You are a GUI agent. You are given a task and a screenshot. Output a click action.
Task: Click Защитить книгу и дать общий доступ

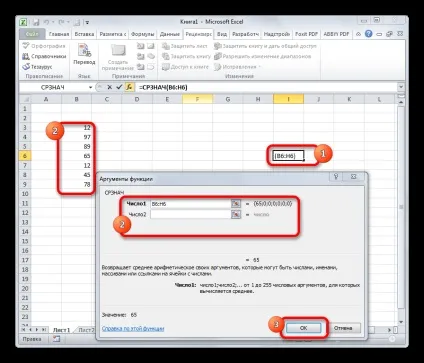coord(265,46)
